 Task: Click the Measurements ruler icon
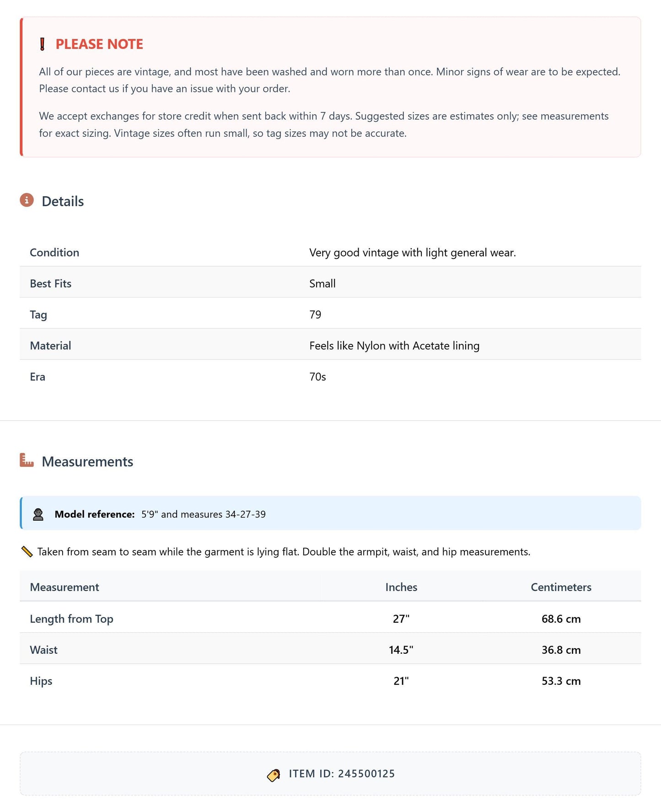pyautogui.click(x=27, y=460)
